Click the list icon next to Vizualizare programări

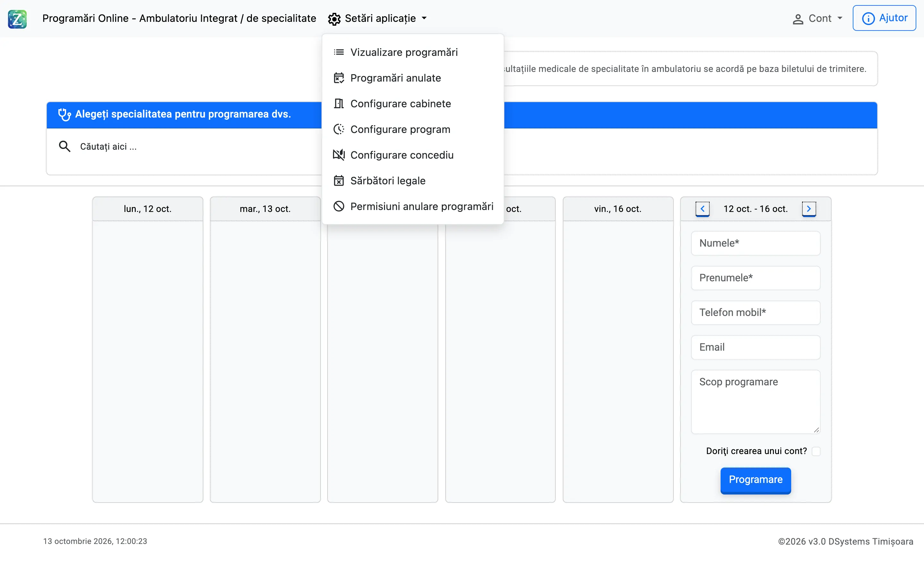pyautogui.click(x=339, y=52)
